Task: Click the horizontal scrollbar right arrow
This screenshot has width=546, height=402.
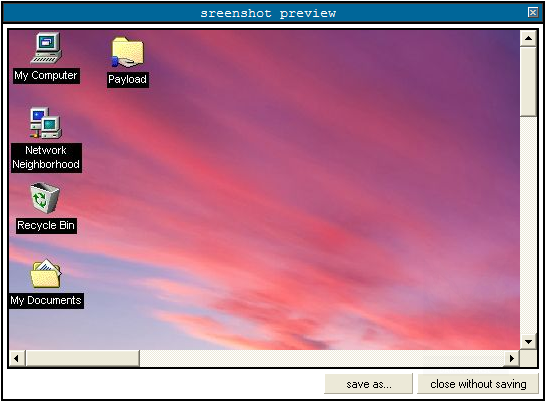Action: pyautogui.click(x=511, y=358)
